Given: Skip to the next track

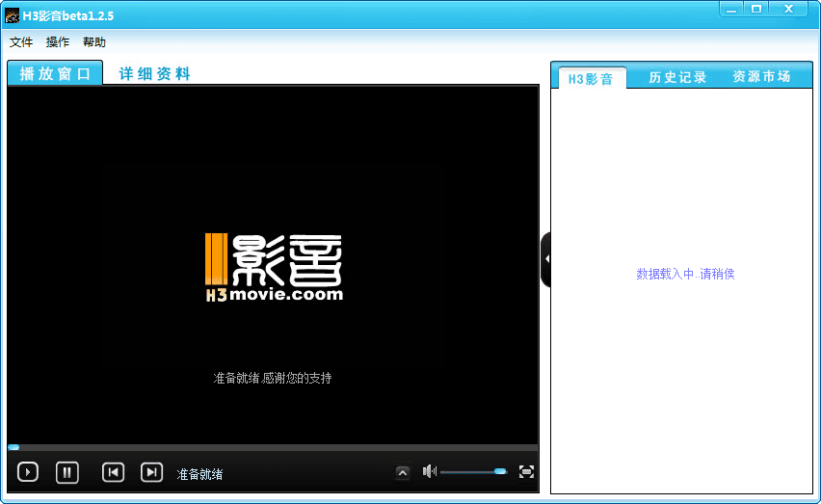Looking at the screenshot, I should point(151,472).
